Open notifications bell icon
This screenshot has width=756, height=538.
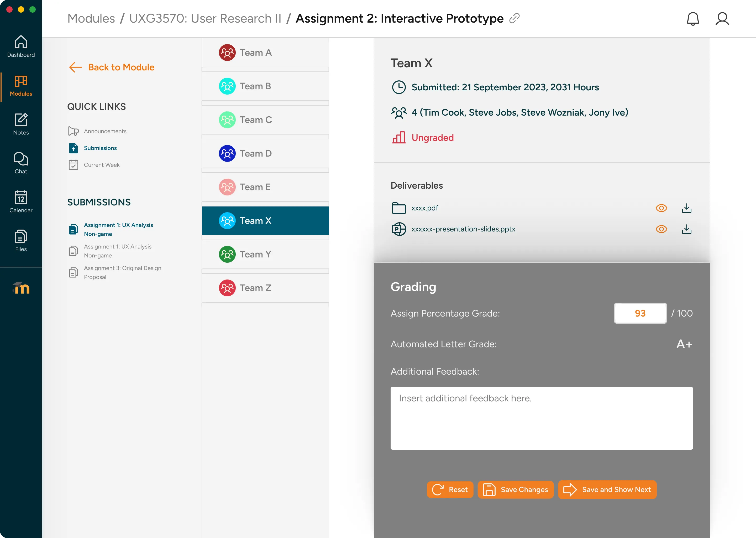point(692,19)
